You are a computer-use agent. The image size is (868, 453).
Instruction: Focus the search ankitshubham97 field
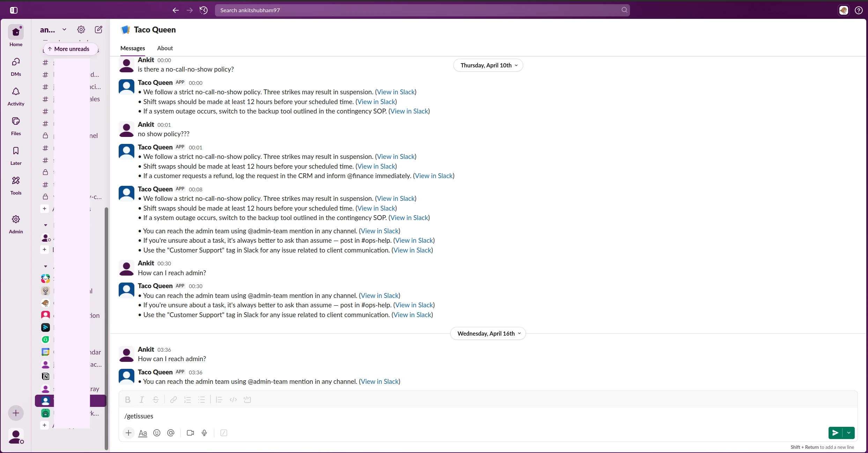tap(419, 10)
